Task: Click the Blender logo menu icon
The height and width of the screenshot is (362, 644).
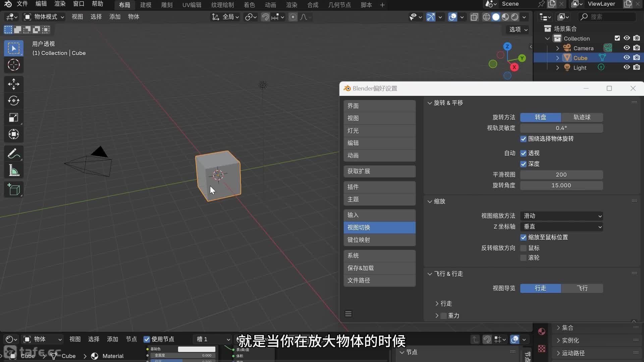Action: [x=8, y=4]
